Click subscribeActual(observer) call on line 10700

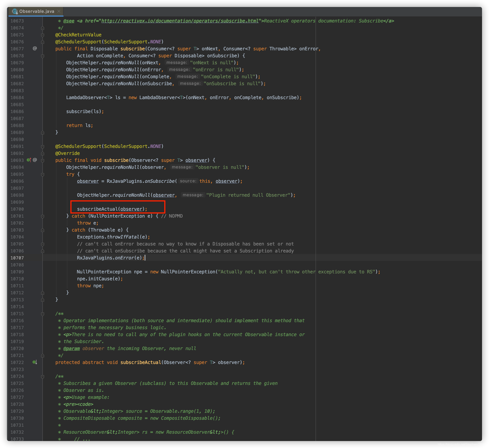[112, 209]
